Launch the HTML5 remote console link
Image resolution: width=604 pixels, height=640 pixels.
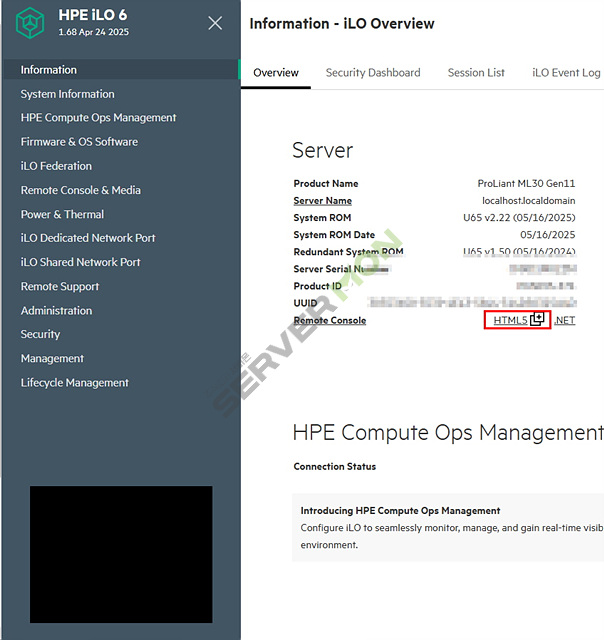pos(511,320)
